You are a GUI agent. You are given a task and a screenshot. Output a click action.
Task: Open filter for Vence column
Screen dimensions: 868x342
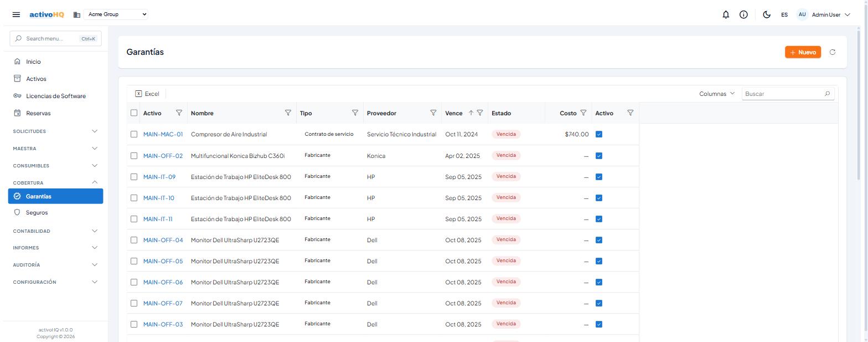(480, 113)
